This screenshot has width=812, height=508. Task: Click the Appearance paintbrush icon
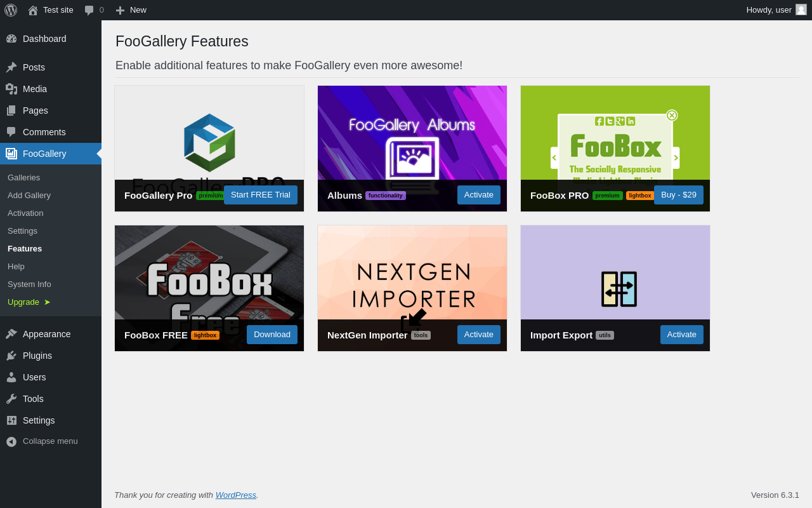pyautogui.click(x=11, y=334)
